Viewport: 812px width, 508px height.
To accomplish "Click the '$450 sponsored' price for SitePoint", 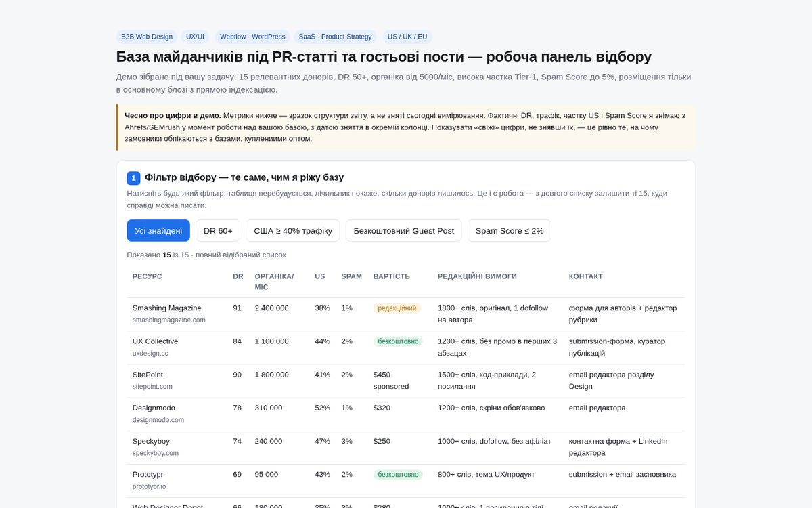I will tap(391, 380).
